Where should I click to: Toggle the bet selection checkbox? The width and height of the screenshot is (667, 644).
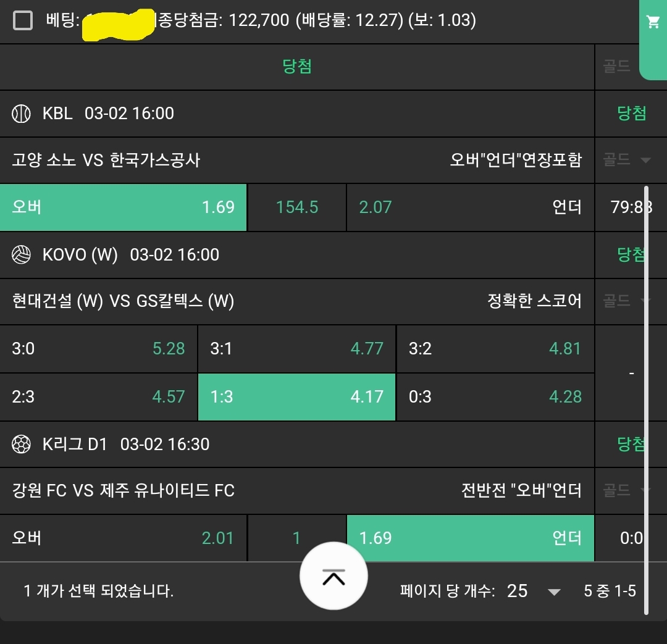23,21
